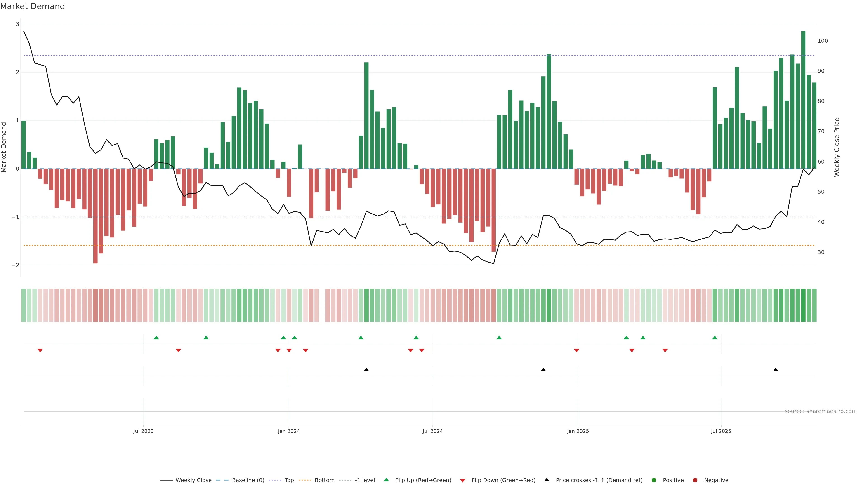Click the Market Demand chart title
This screenshot has width=868, height=488.
coord(32,6)
